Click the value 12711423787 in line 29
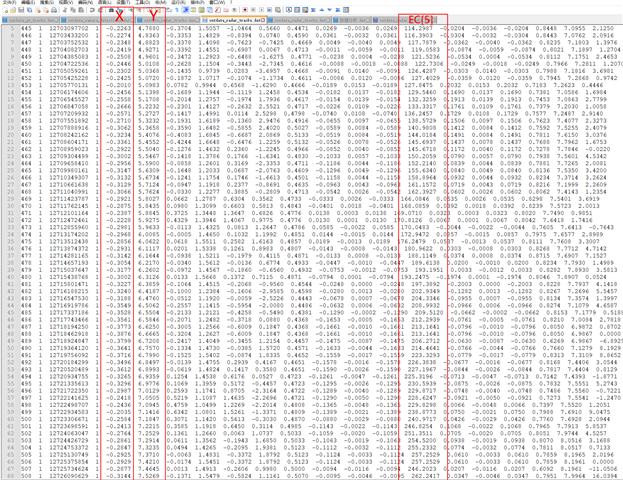This screenshot has width=623, height=480. pyautogui.click(x=69, y=199)
